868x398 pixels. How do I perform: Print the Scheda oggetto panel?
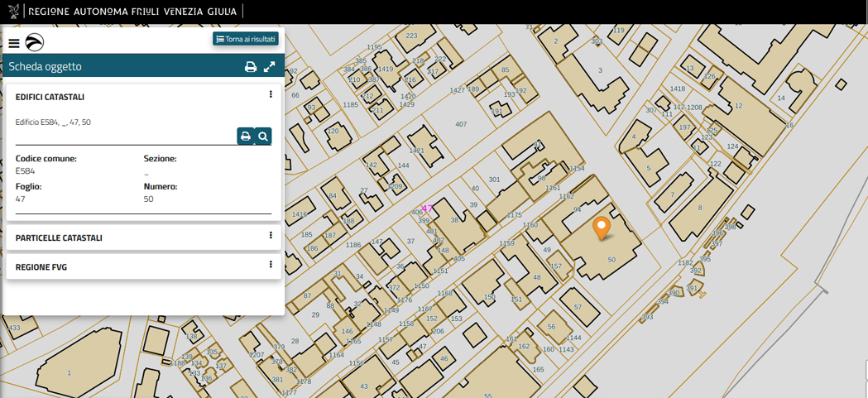click(x=251, y=67)
